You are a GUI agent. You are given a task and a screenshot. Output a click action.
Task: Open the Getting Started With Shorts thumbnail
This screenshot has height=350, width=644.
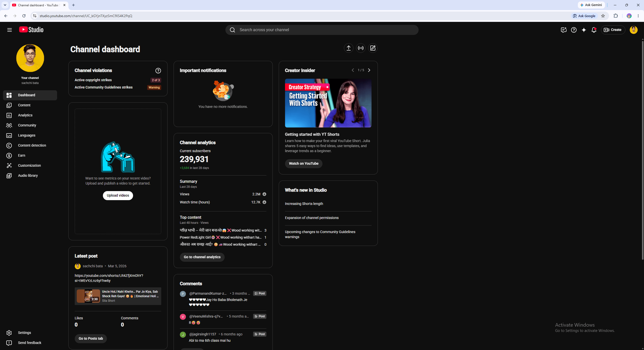328,103
